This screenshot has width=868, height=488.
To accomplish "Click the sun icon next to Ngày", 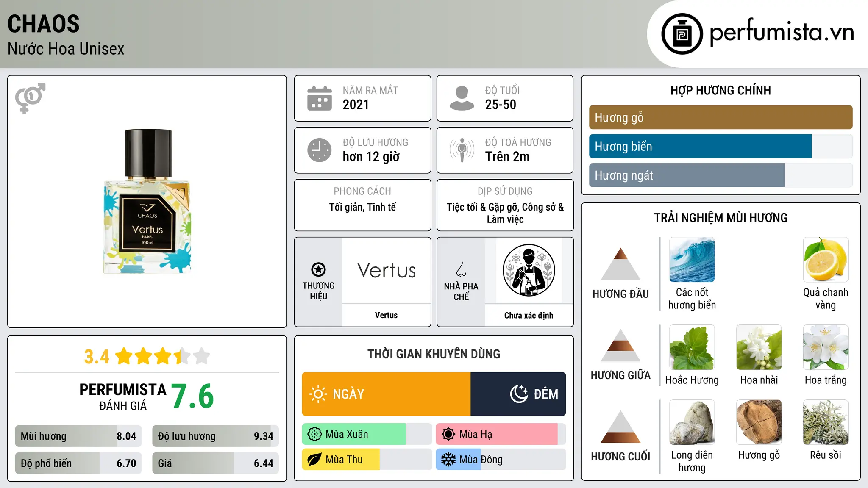I will coord(318,394).
